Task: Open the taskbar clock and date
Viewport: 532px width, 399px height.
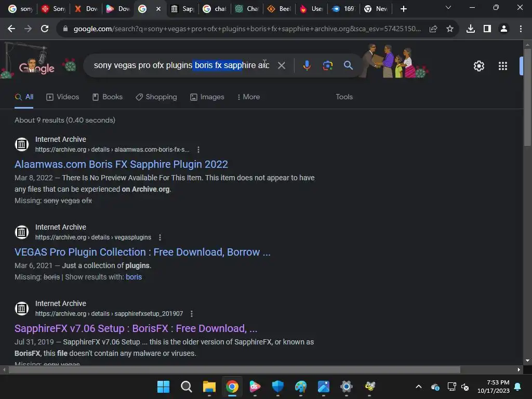Action: click(494, 387)
